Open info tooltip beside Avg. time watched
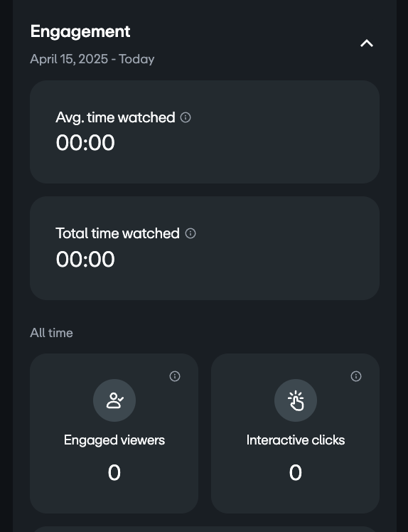The width and height of the screenshot is (408, 532). coord(186,117)
